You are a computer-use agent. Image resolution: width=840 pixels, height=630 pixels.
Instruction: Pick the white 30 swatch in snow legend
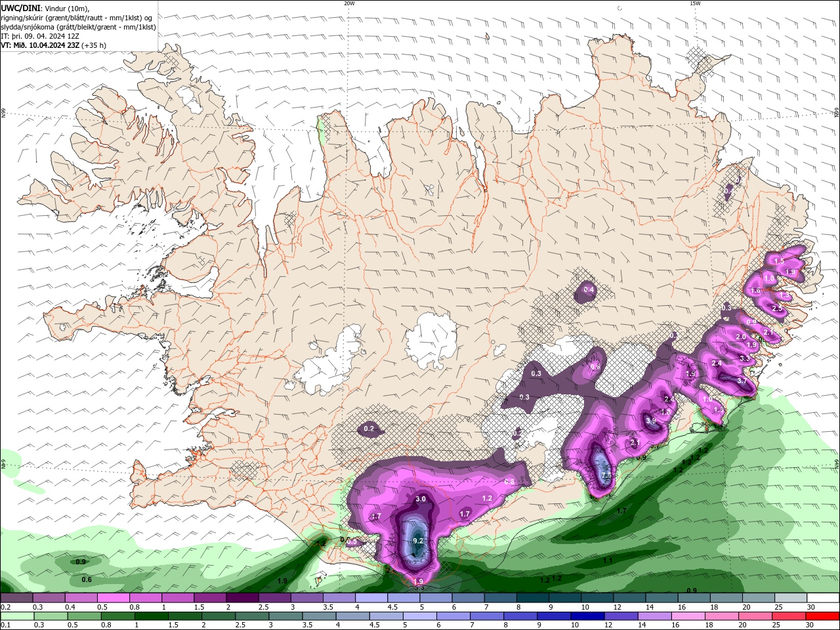click(823, 598)
